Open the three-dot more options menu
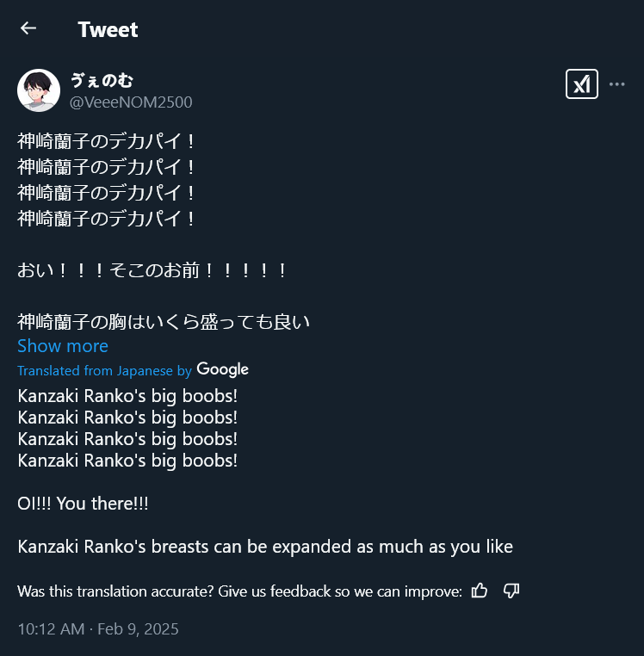Viewport: 644px width, 656px height. [616, 84]
